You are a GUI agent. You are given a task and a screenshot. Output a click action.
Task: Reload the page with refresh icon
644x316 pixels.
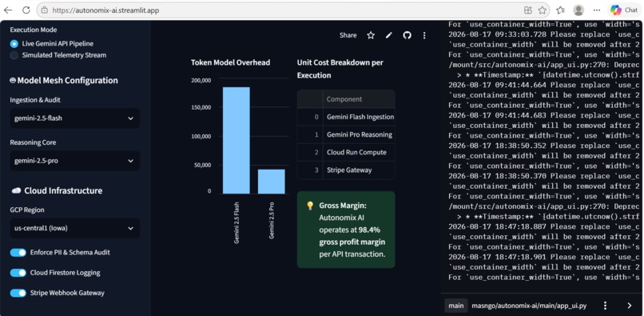[x=26, y=10]
